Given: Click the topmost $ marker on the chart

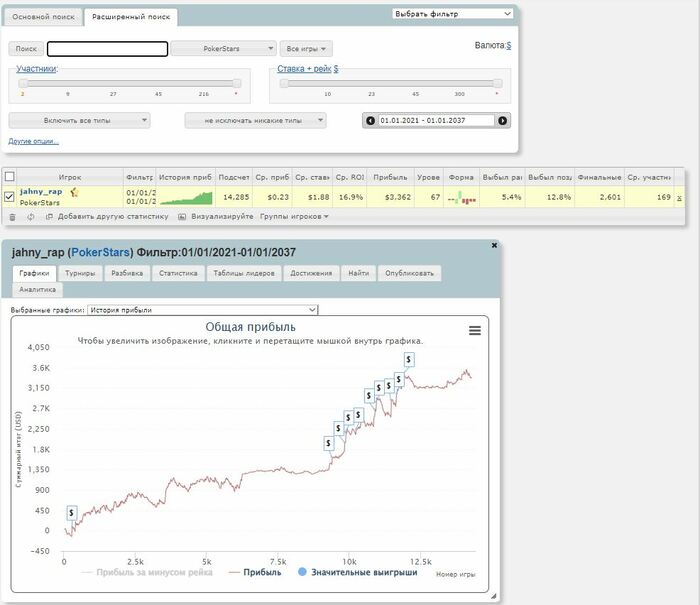Looking at the screenshot, I should (x=408, y=359).
